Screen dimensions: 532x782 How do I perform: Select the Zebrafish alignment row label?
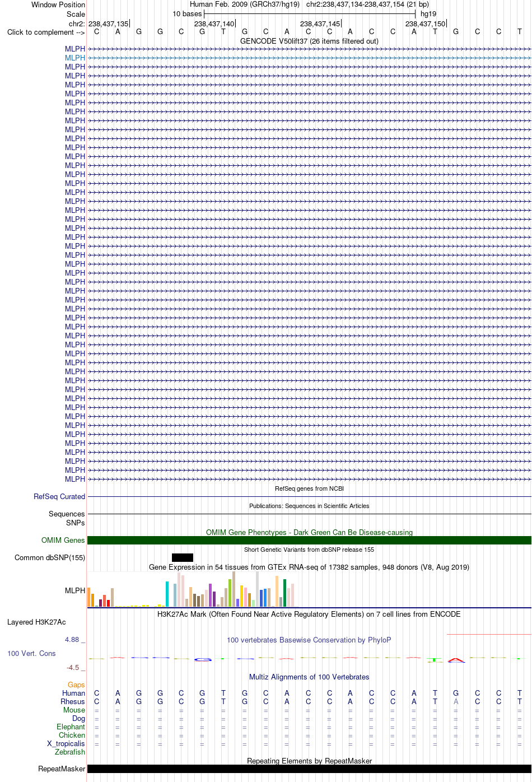click(70, 752)
